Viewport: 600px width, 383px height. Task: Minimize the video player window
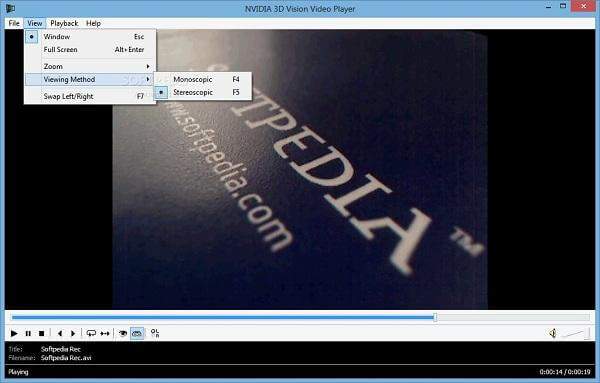(x=548, y=7)
